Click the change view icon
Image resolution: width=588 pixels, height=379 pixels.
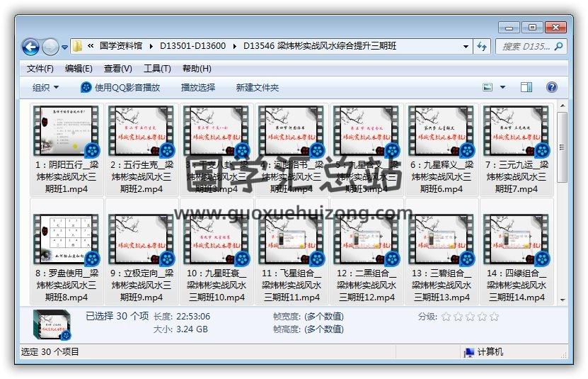[x=488, y=87]
